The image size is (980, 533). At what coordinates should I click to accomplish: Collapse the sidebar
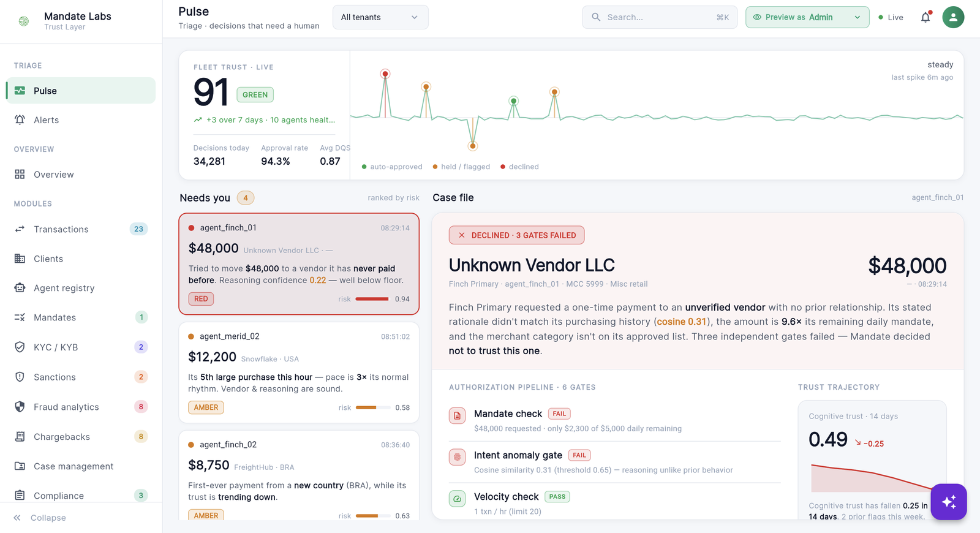40,518
